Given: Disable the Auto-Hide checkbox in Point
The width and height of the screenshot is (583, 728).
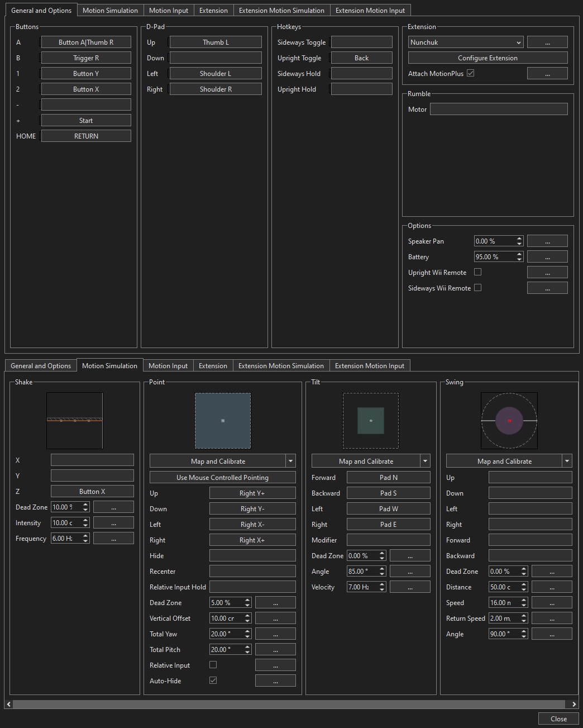Looking at the screenshot, I should [x=213, y=681].
